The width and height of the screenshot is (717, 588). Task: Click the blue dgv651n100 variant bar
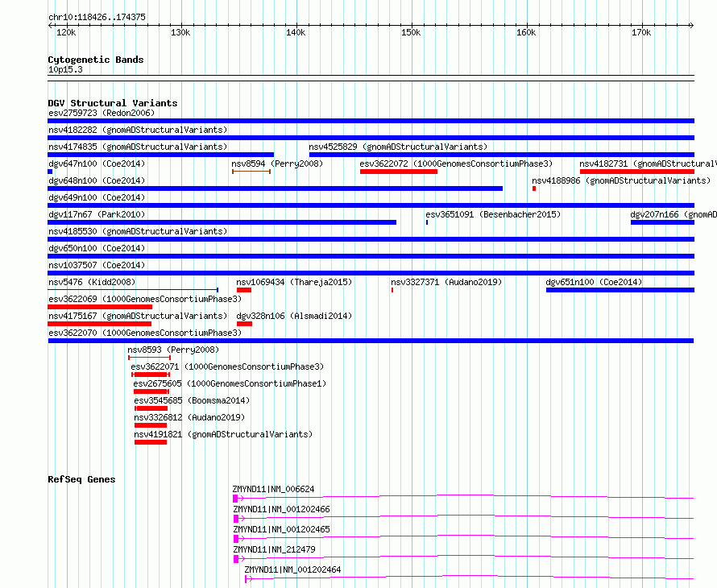[x=620, y=290]
